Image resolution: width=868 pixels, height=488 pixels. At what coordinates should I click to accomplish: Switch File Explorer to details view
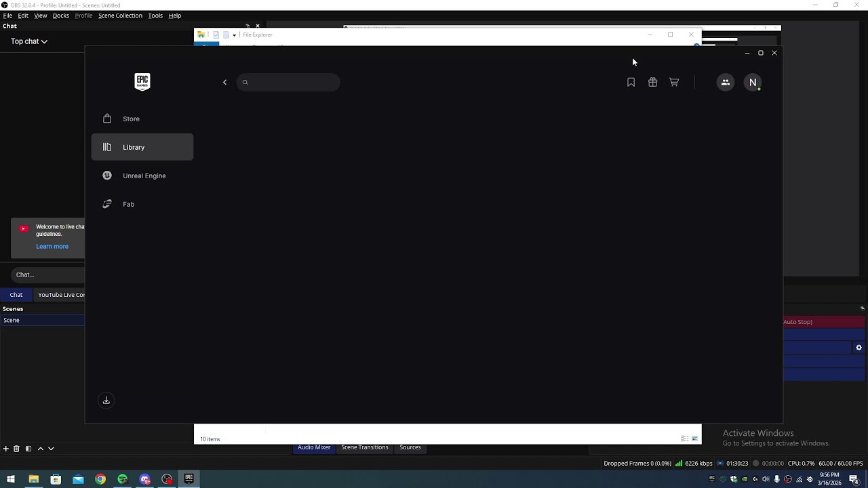[x=684, y=439]
